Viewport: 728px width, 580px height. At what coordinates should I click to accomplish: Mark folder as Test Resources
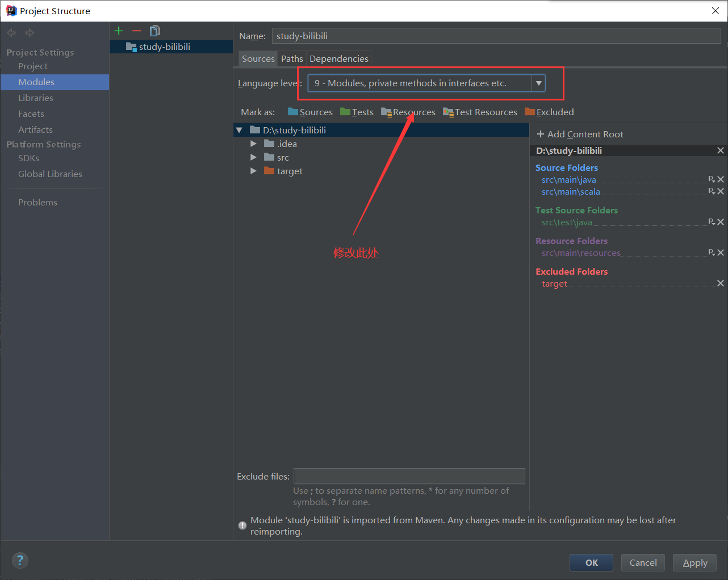point(480,112)
